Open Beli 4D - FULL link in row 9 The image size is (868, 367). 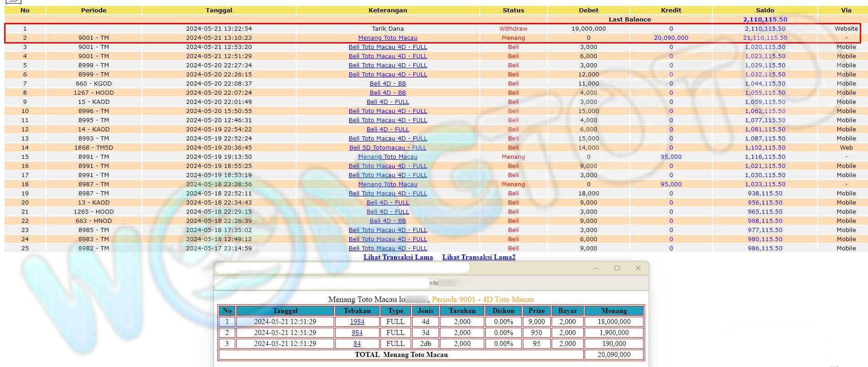click(387, 102)
